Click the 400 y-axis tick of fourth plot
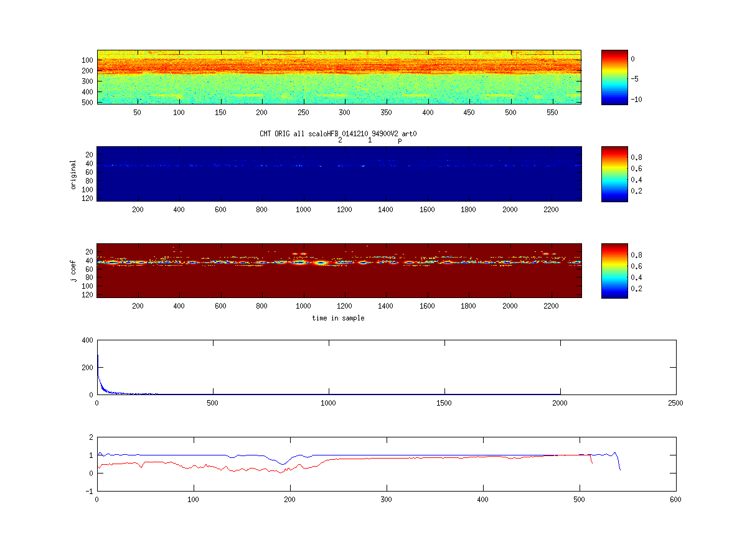The image size is (747, 560). (x=87, y=340)
